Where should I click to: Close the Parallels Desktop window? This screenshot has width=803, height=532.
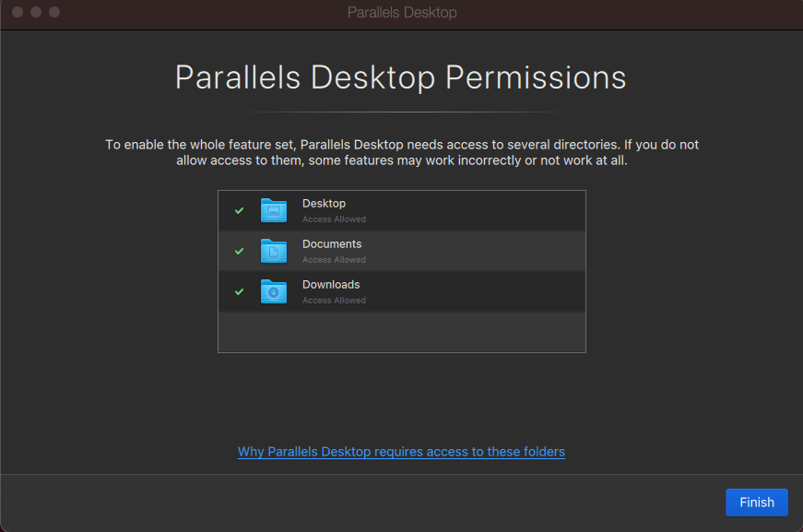pos(18,12)
